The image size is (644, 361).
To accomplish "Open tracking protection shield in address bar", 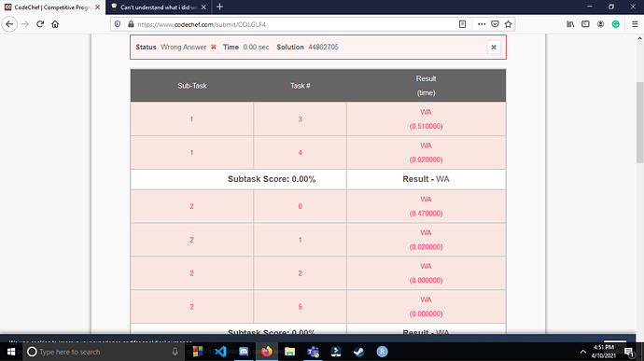I will pyautogui.click(x=118, y=24).
